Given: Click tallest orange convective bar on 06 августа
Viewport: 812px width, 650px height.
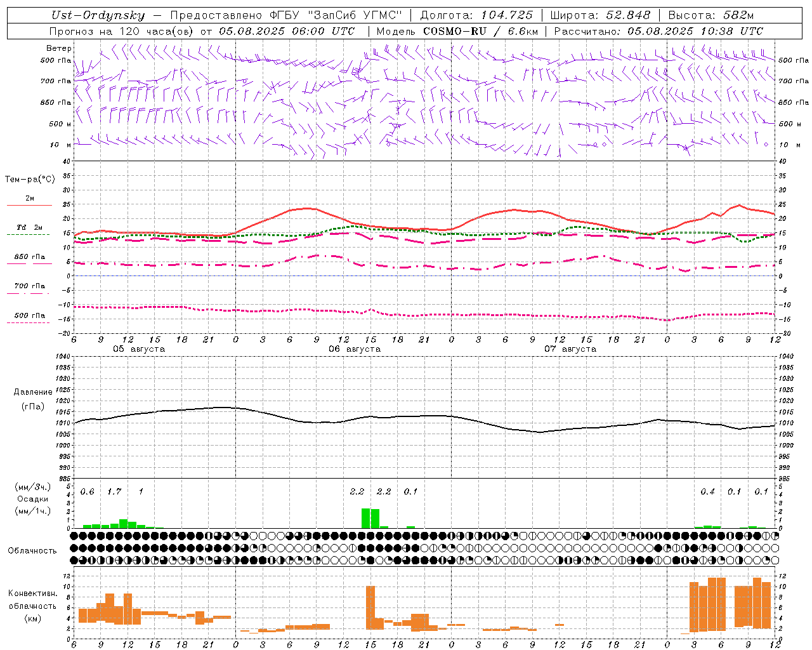Looking at the screenshot, I should pos(370,607).
